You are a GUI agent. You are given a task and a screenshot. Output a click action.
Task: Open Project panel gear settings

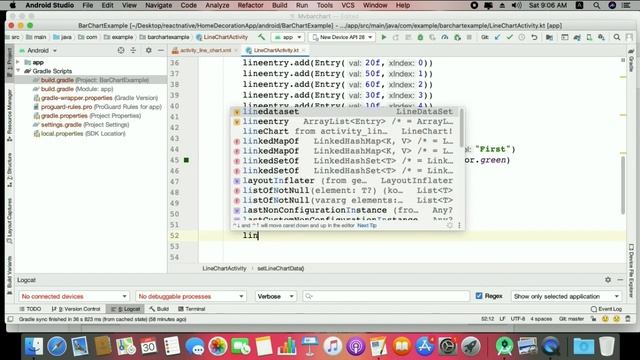tap(149, 50)
